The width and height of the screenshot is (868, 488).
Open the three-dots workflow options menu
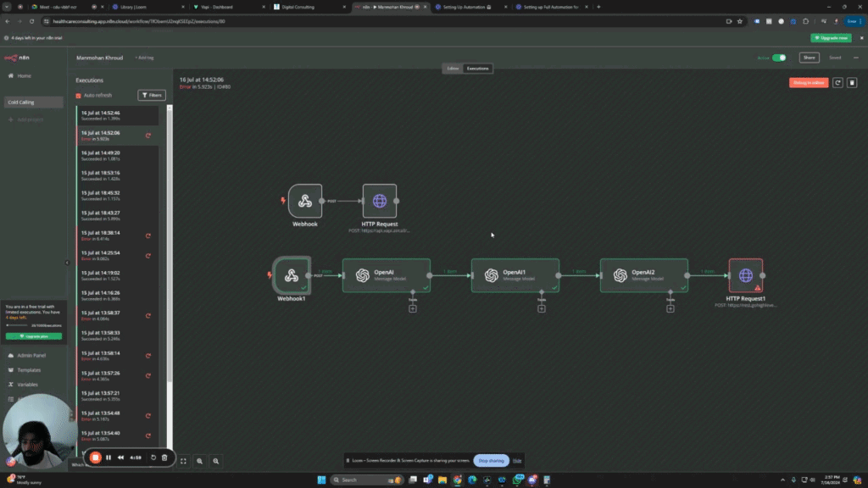(x=855, y=58)
